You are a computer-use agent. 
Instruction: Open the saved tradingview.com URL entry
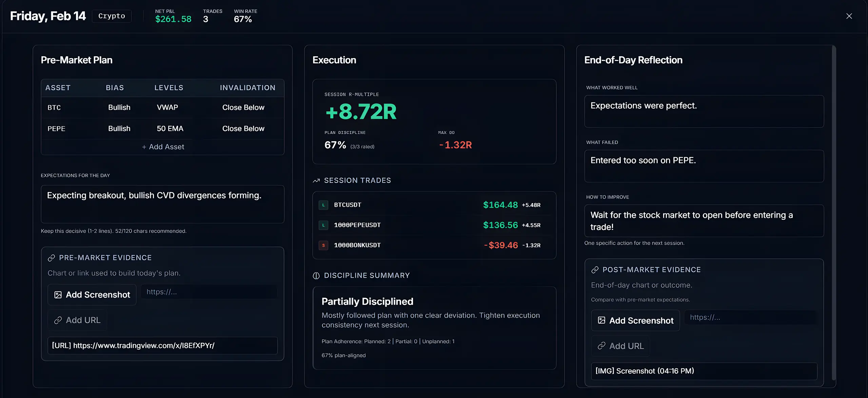point(162,345)
